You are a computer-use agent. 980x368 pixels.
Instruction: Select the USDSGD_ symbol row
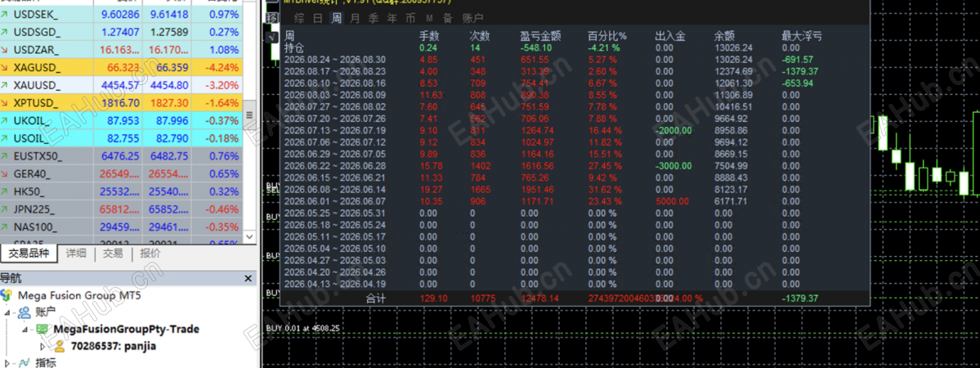(x=121, y=32)
